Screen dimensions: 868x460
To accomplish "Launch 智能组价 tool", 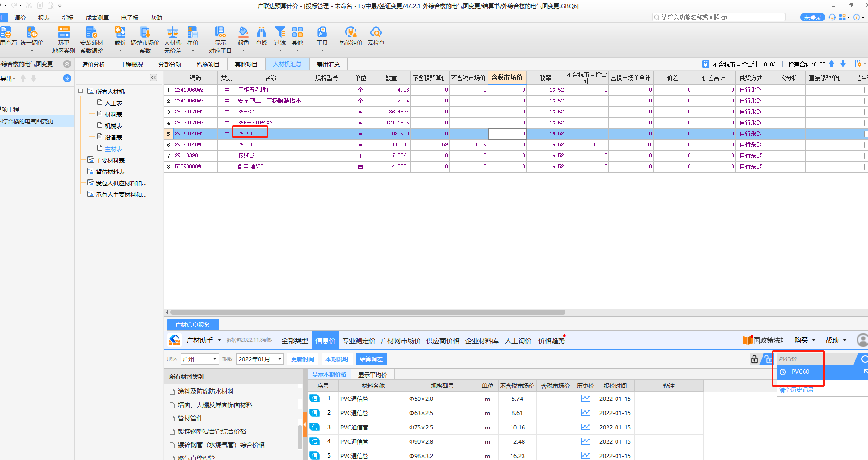I will tap(351, 37).
